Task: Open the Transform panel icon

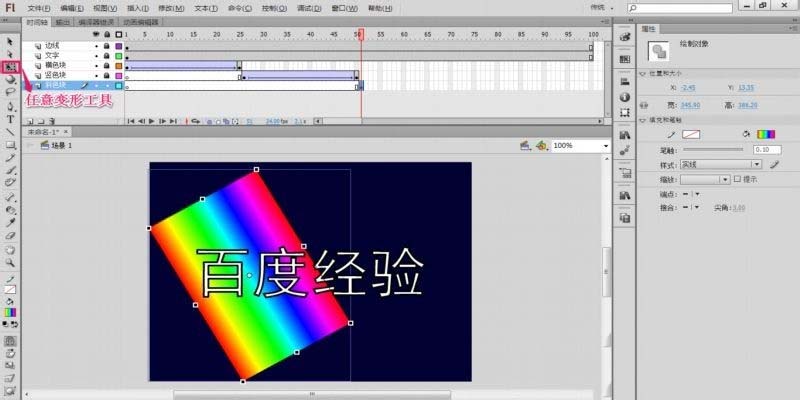Action: (x=624, y=113)
